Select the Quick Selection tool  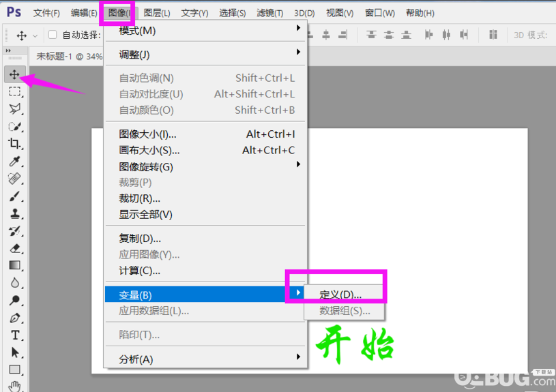[14, 126]
